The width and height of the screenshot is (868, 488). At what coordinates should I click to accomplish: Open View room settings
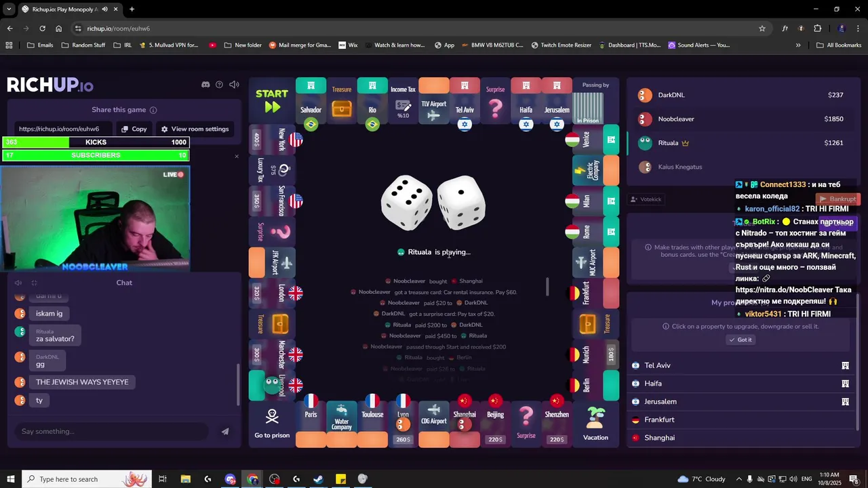point(195,129)
